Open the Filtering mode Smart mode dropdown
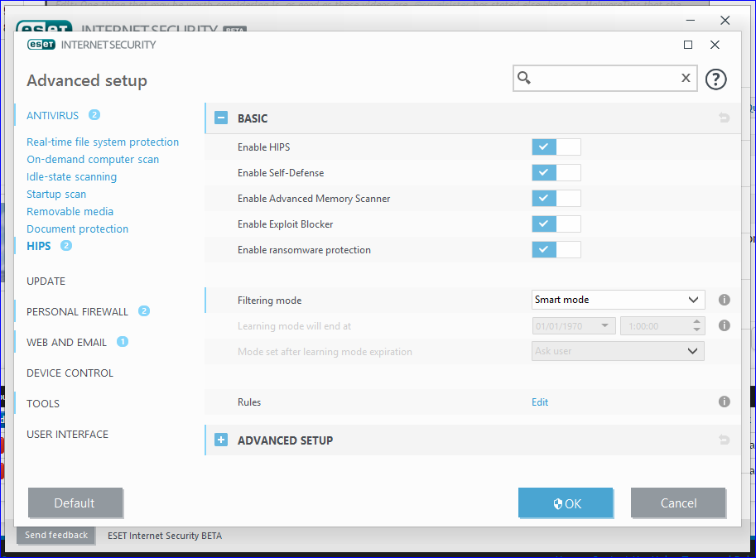This screenshot has width=756, height=558. pos(618,300)
